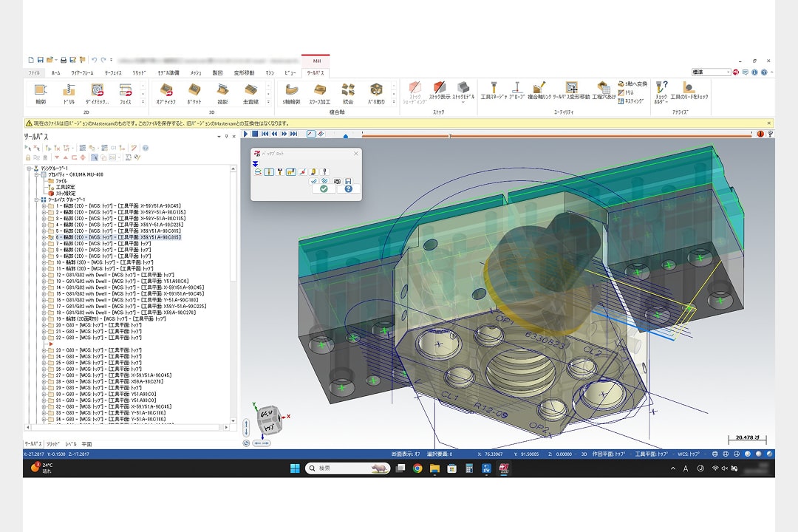Open backplot help via question mark button
The height and width of the screenshot is (532, 798).
[348, 188]
